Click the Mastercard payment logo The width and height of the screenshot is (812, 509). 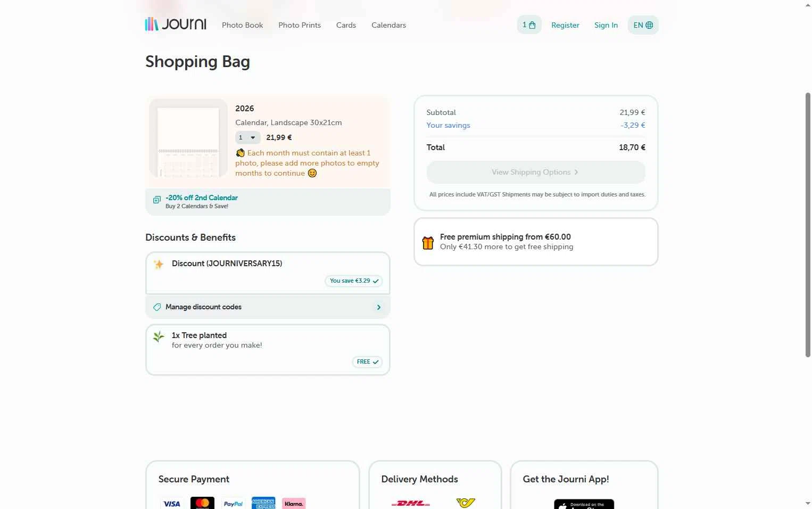(x=202, y=503)
